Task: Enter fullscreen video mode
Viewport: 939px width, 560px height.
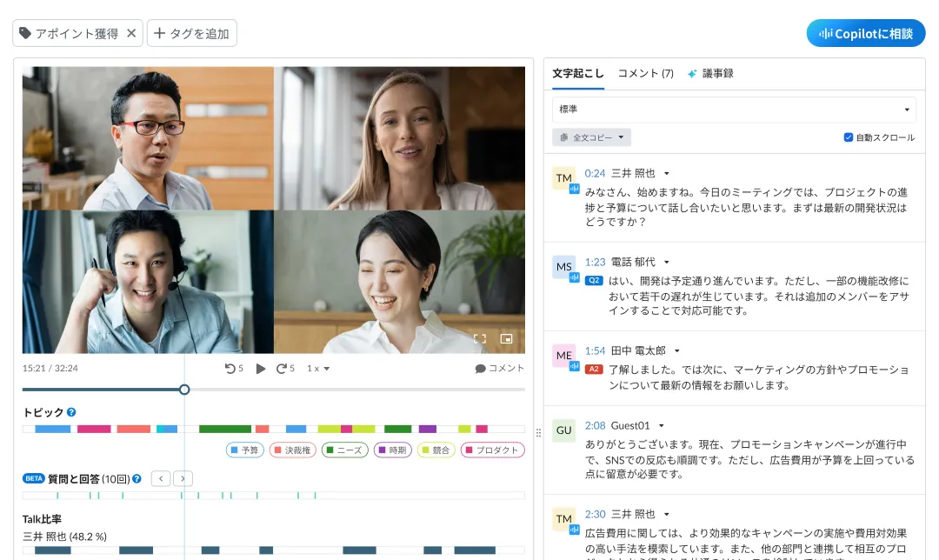Action: (x=479, y=339)
